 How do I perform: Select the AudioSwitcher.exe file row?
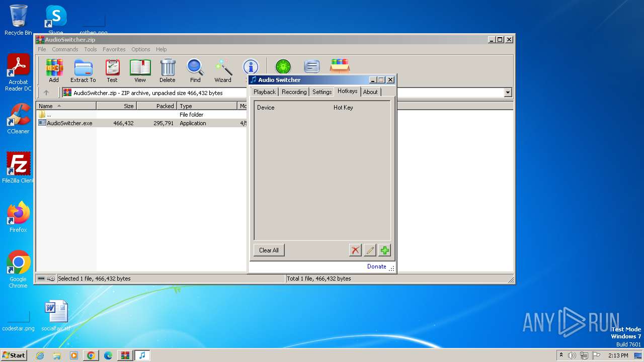coord(142,123)
